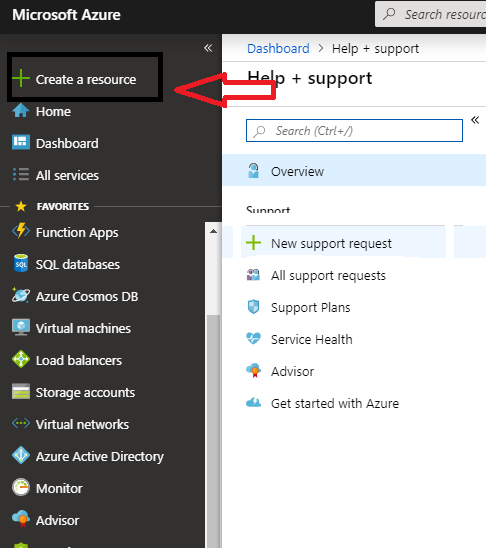Image resolution: width=486 pixels, height=548 pixels.
Task: Click the favorites list scroll-up arrow
Action: [x=213, y=231]
